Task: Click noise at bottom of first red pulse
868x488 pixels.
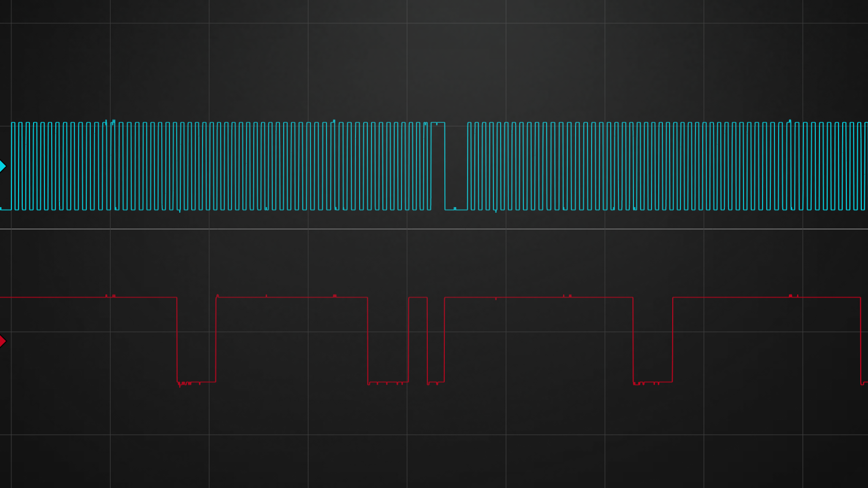Action: pyautogui.click(x=185, y=383)
